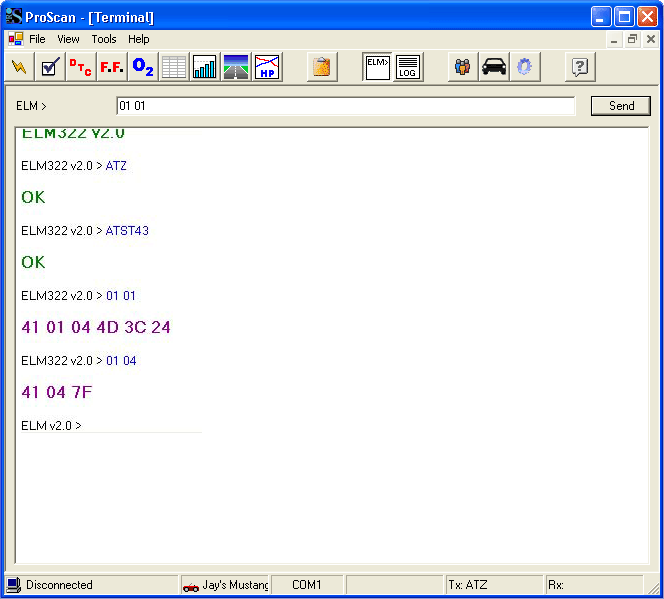Click the first green OK response
Viewport: 664px width, 599px height.
click(x=33, y=197)
